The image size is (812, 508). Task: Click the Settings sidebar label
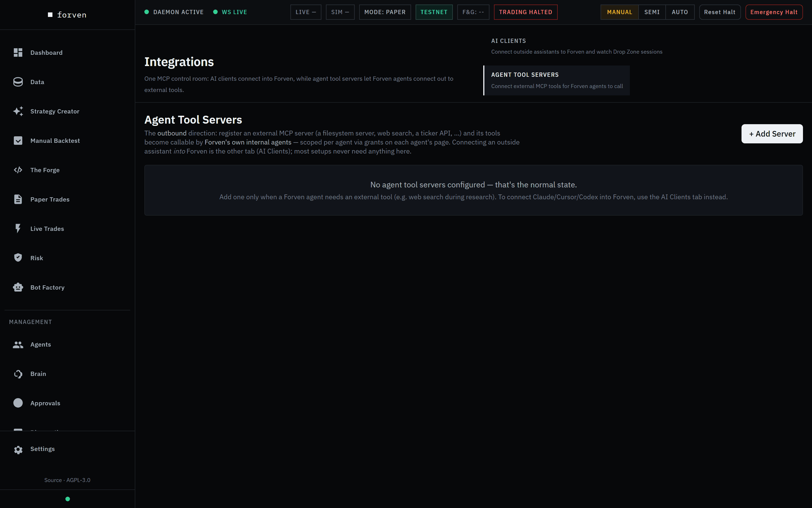pyautogui.click(x=43, y=449)
